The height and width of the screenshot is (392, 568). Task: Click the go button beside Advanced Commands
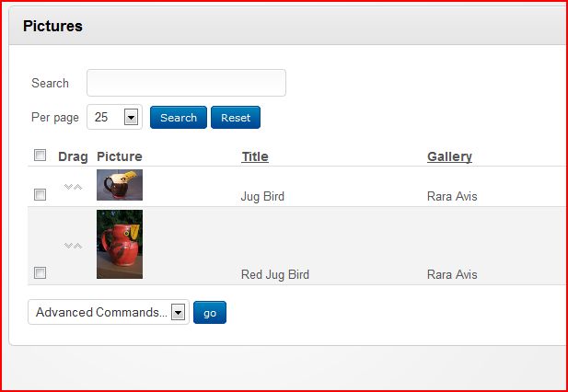[x=210, y=312]
